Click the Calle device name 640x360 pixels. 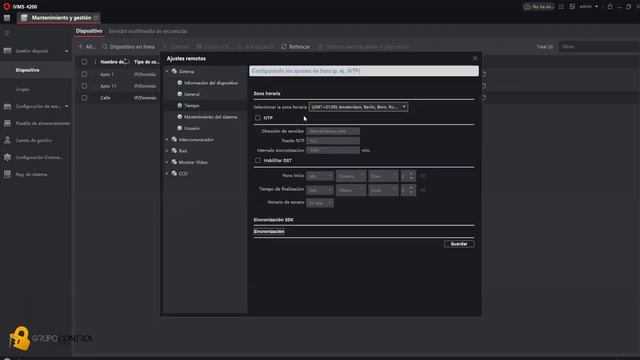pyautogui.click(x=105, y=98)
